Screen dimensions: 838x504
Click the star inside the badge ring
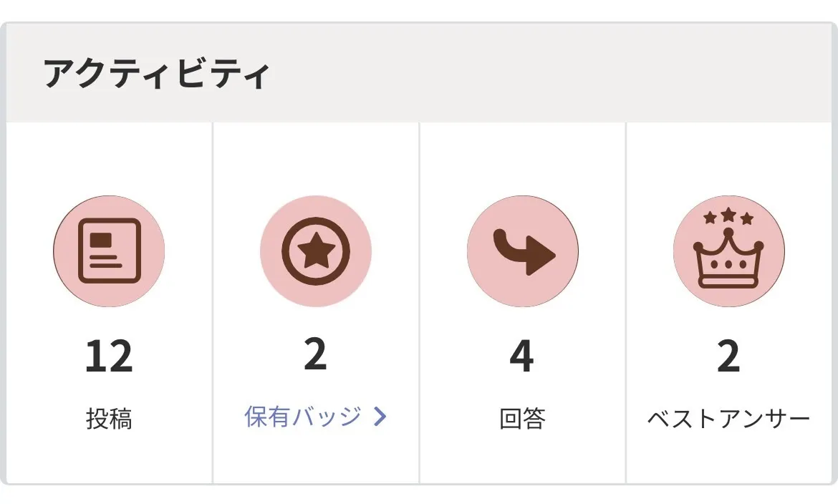coord(316,251)
